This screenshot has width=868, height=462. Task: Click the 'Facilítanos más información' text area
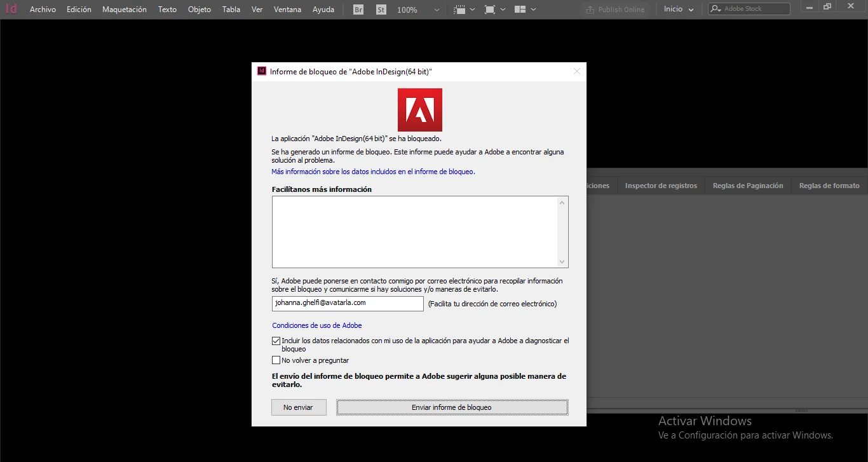[420, 232]
